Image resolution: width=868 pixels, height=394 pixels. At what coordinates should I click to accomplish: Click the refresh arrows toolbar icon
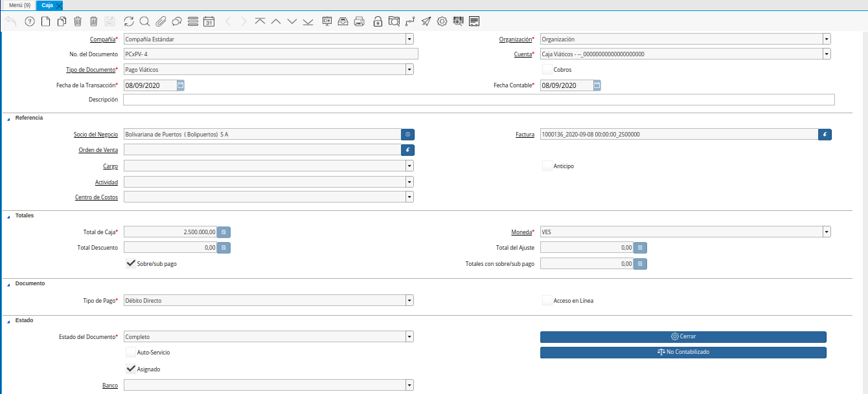pos(129,21)
